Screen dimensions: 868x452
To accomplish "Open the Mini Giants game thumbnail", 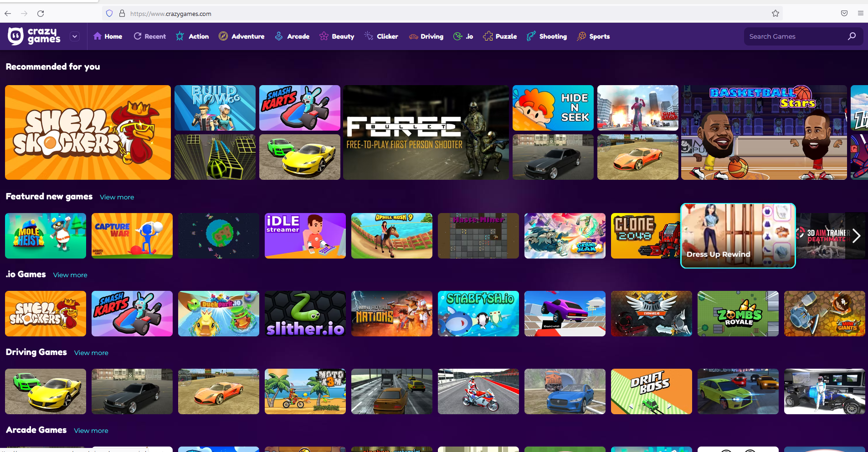I will click(x=825, y=314).
